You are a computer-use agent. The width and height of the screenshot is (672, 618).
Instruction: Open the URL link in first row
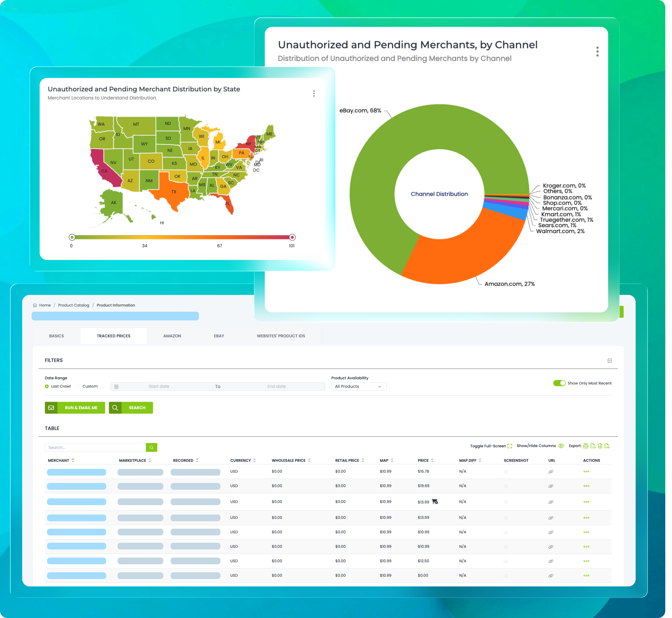551,472
